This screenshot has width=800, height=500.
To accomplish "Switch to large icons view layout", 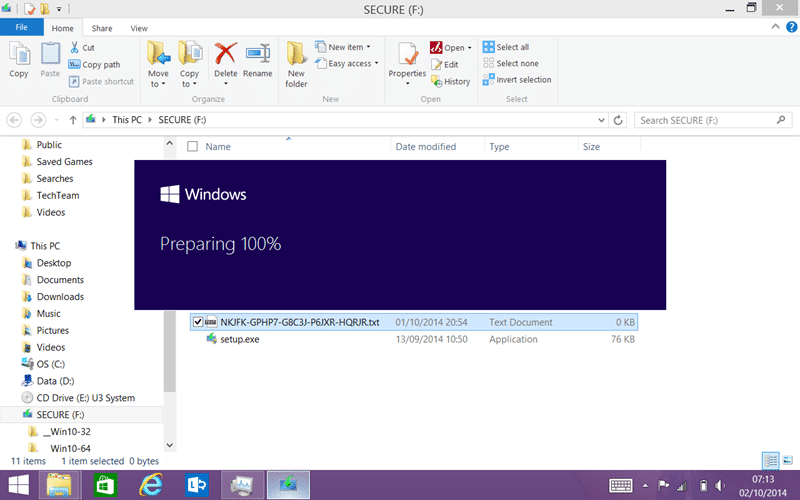I will pyautogui.click(x=787, y=461).
